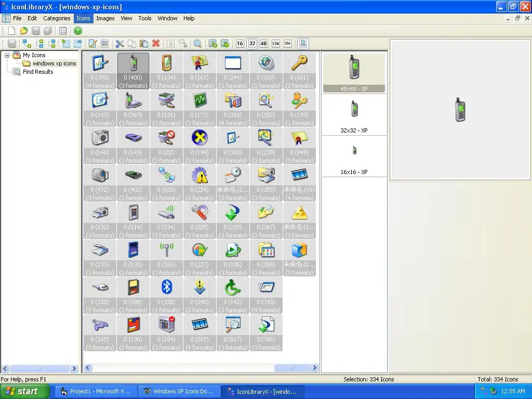This screenshot has width=532, height=399.
Task: Select the camera icon 0 (146)
Action: [100, 146]
